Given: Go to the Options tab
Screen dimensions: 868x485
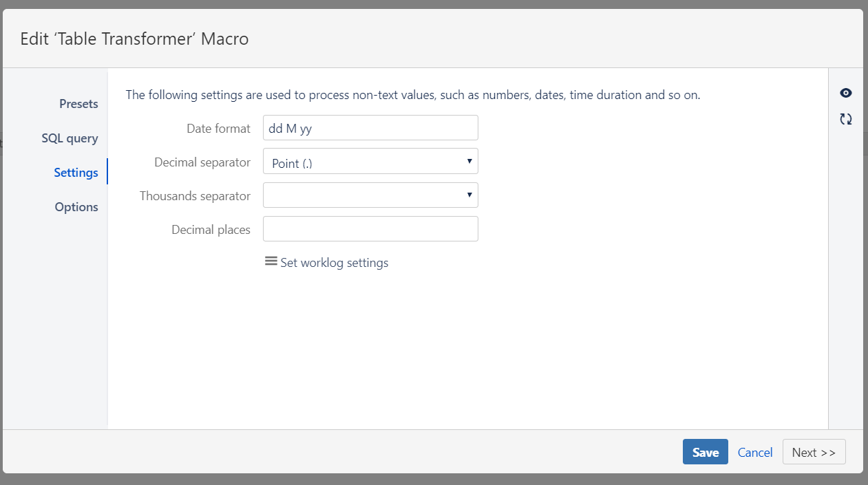Looking at the screenshot, I should [76, 206].
